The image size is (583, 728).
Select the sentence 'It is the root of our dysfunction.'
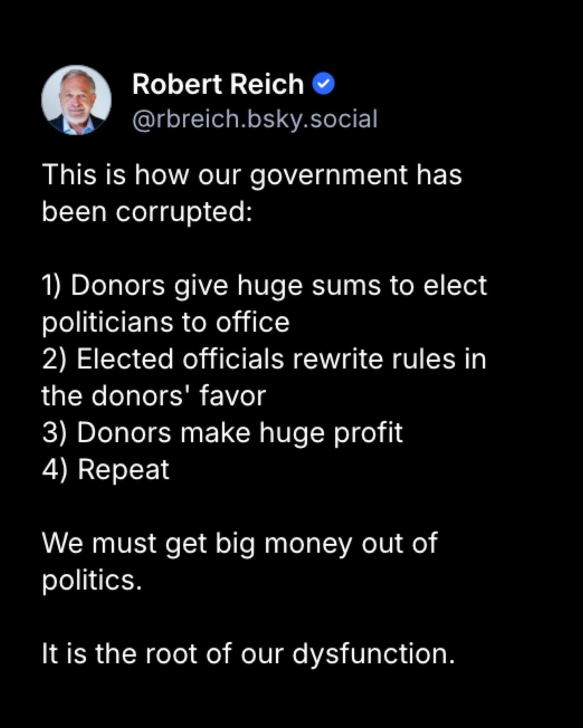[249, 654]
